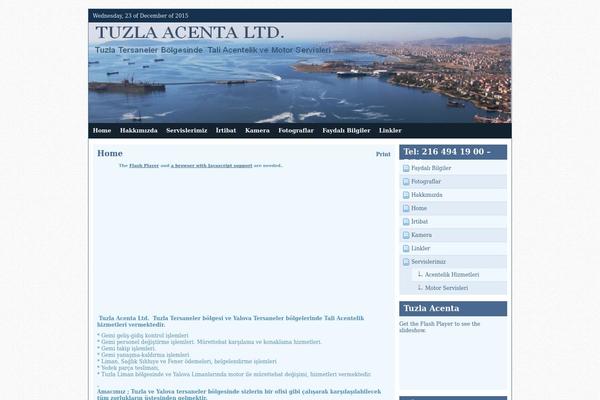The height and width of the screenshot is (400, 600).
Task: Click the TUZLA ACENTA LTD. site title
Action: 190,33
